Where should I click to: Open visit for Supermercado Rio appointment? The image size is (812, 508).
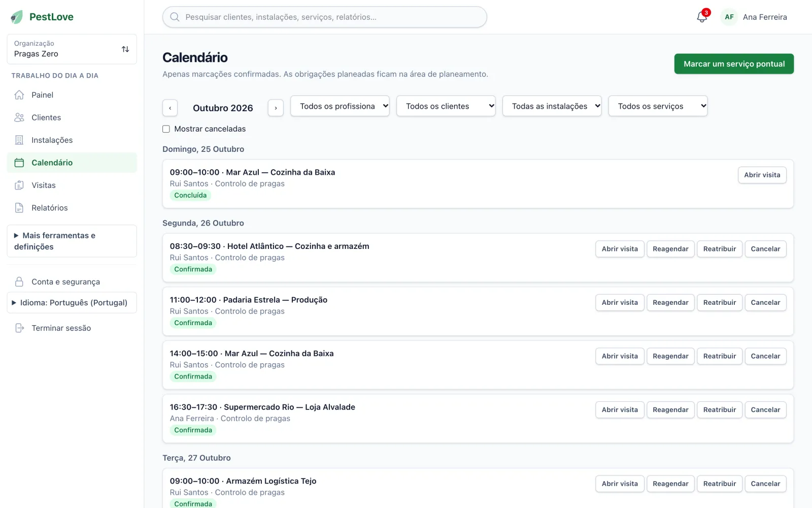pos(620,410)
